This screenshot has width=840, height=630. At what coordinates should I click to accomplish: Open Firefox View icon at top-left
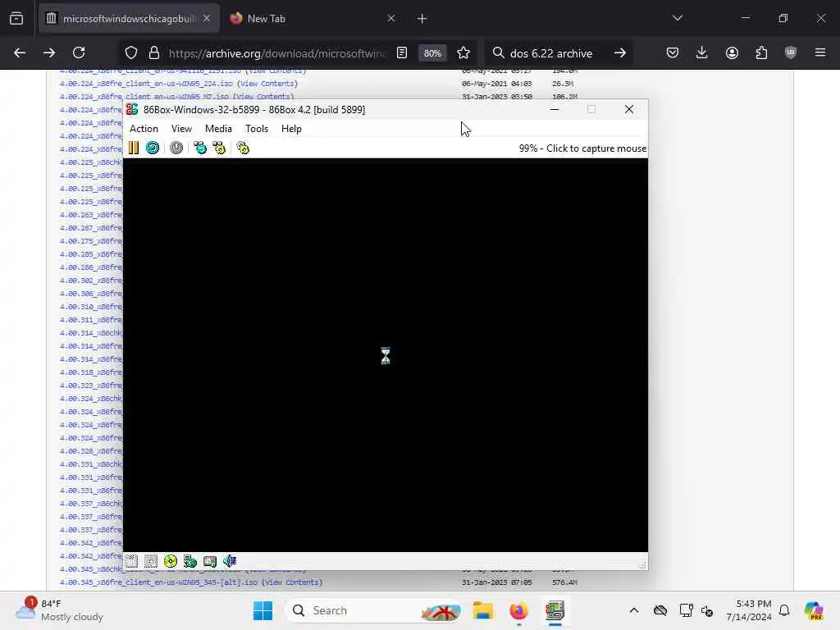(16, 19)
